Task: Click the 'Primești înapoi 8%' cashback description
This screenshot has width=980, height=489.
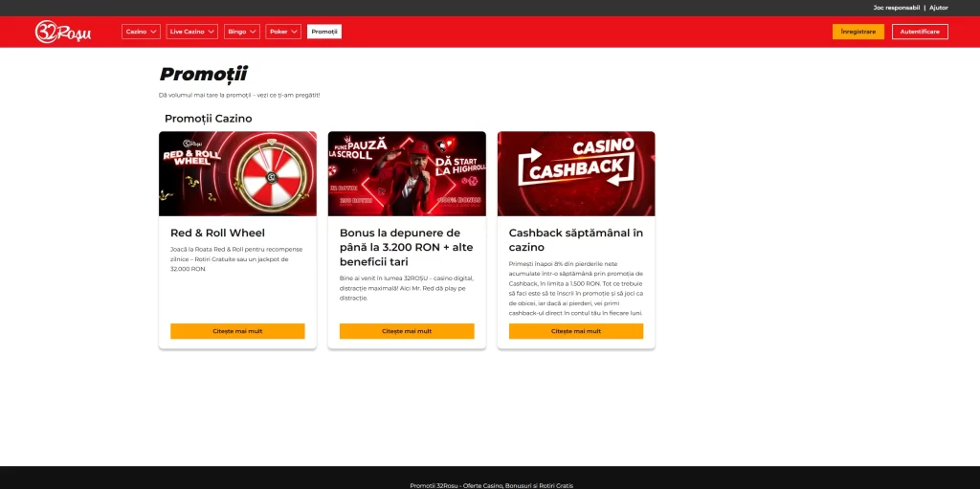Action: [575, 288]
